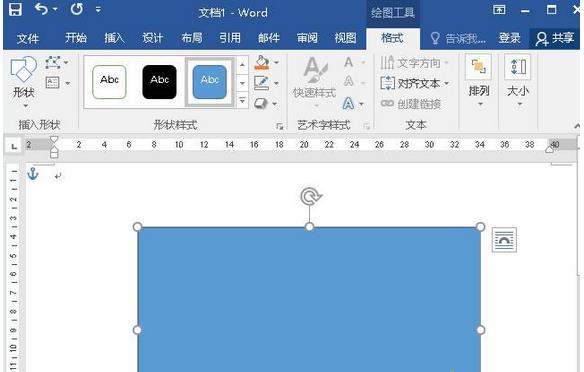
Task: Select the 格式 drawing tools tab
Action: (x=392, y=38)
